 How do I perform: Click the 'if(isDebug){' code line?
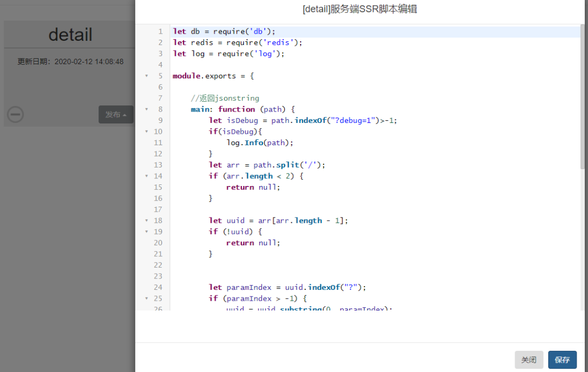(x=235, y=132)
